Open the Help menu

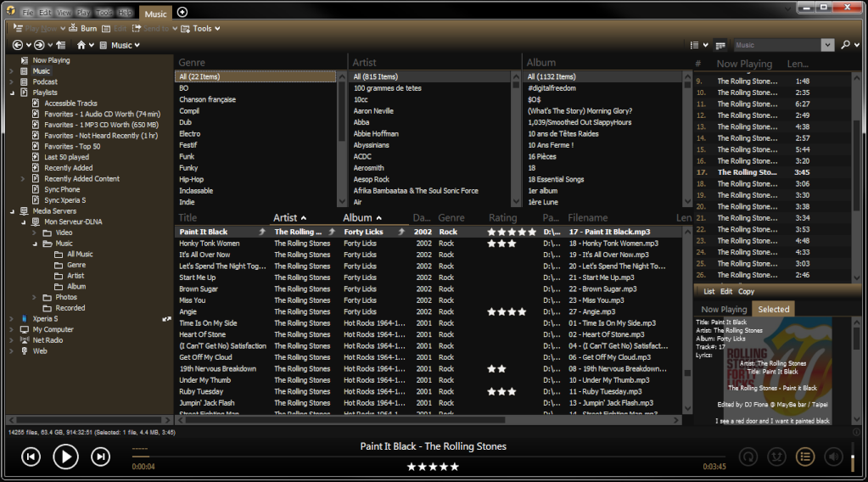[x=125, y=12]
